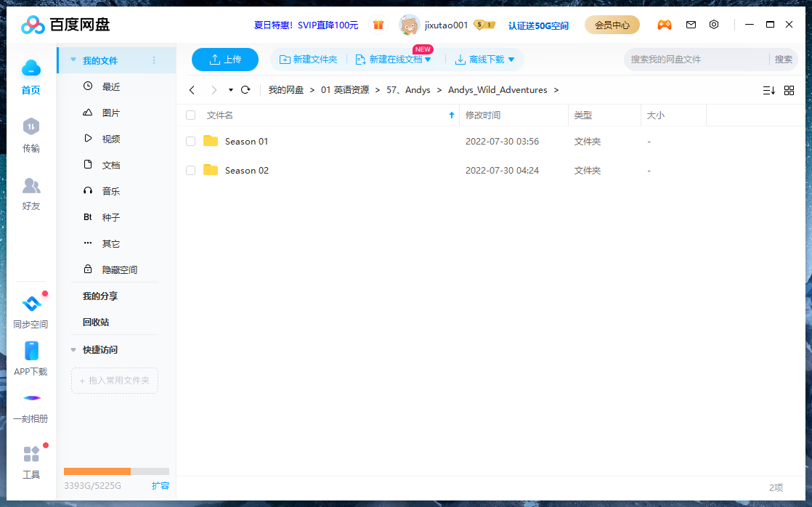Go to 01 英语资源 breadcrumb
The width and height of the screenshot is (812, 507).
pyautogui.click(x=345, y=90)
